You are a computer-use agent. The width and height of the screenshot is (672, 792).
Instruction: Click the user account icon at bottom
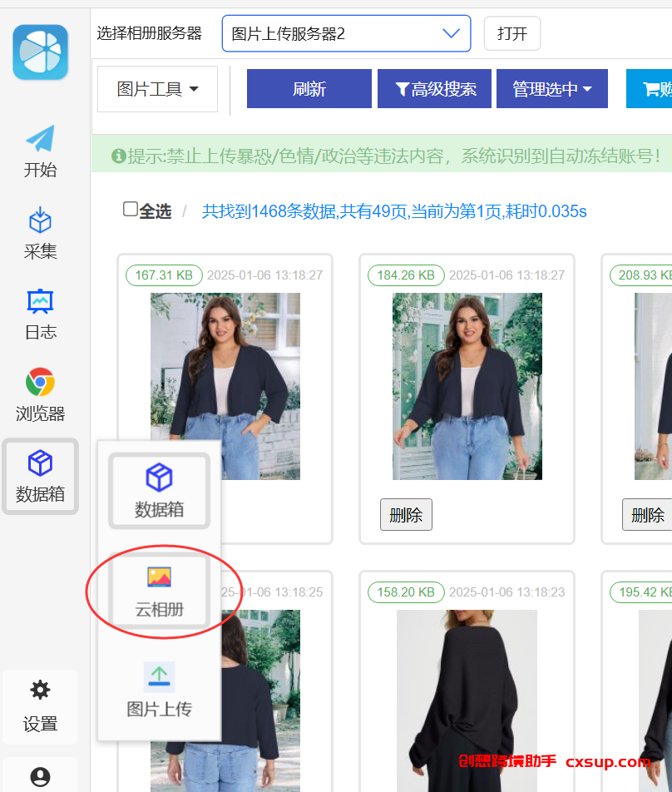pyautogui.click(x=40, y=777)
